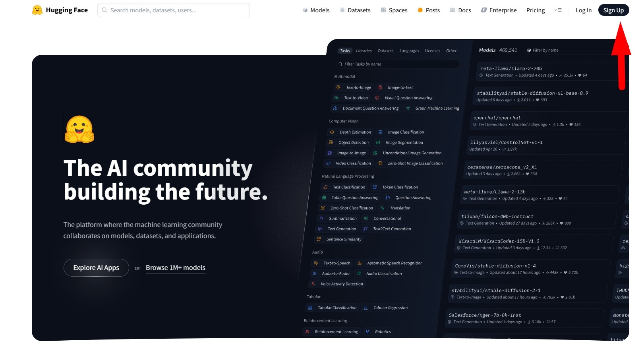
Task: Select the Tasks filter tab
Action: [345, 51]
